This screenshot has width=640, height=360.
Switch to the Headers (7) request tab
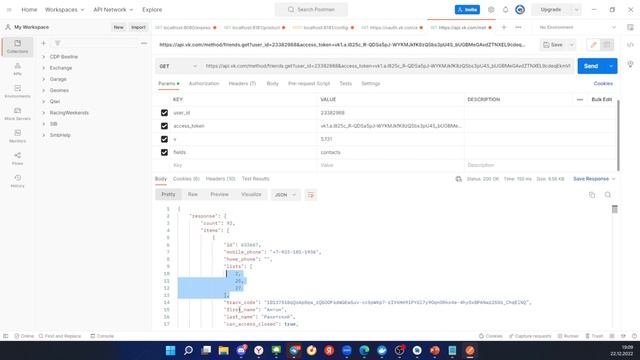pyautogui.click(x=242, y=83)
